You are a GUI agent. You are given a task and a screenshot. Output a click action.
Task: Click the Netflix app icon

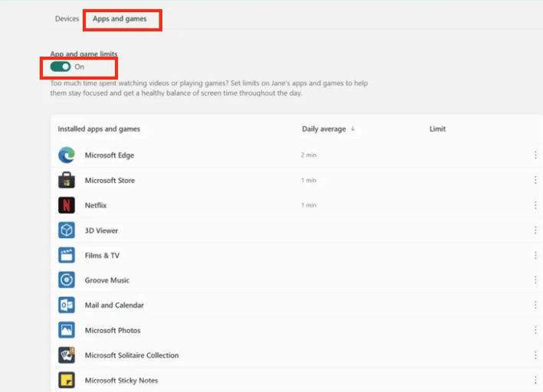(67, 205)
